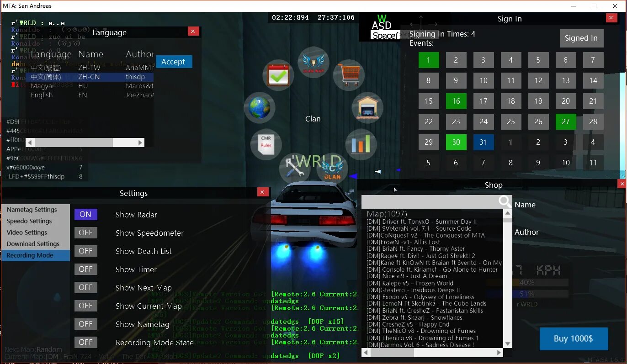Click the Buy 1000$ button
Image resolution: width=627 pixels, height=364 pixels.
click(x=574, y=338)
